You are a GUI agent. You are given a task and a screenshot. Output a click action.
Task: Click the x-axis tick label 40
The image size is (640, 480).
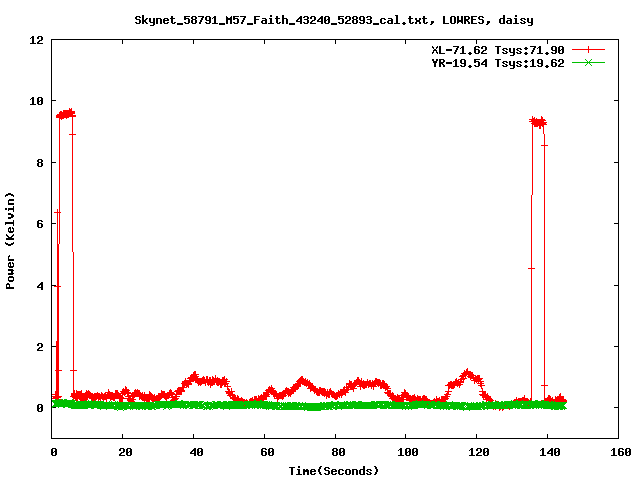(x=196, y=452)
